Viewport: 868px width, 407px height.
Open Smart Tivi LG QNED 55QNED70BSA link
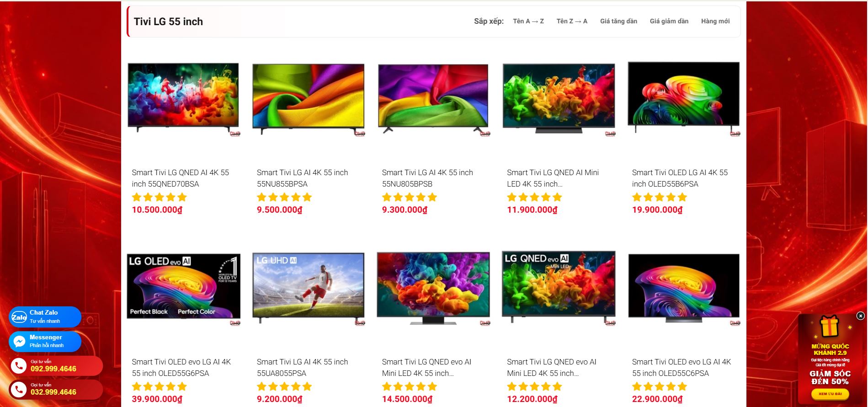[181, 178]
